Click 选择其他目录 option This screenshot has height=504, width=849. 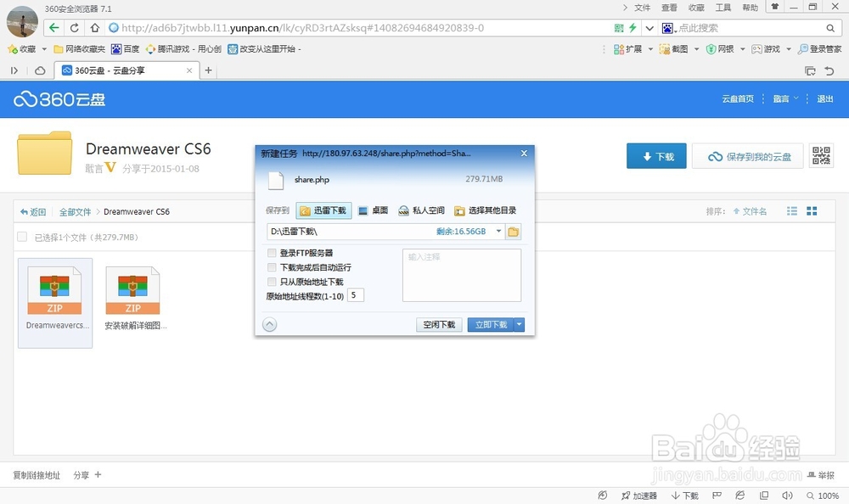tap(485, 210)
